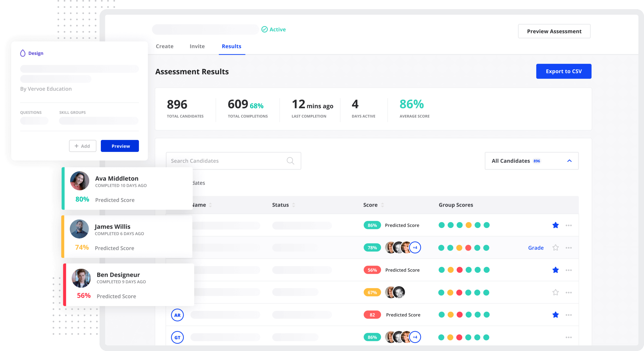Switch to the Invite tab
This screenshot has width=644, height=351.
click(x=197, y=46)
